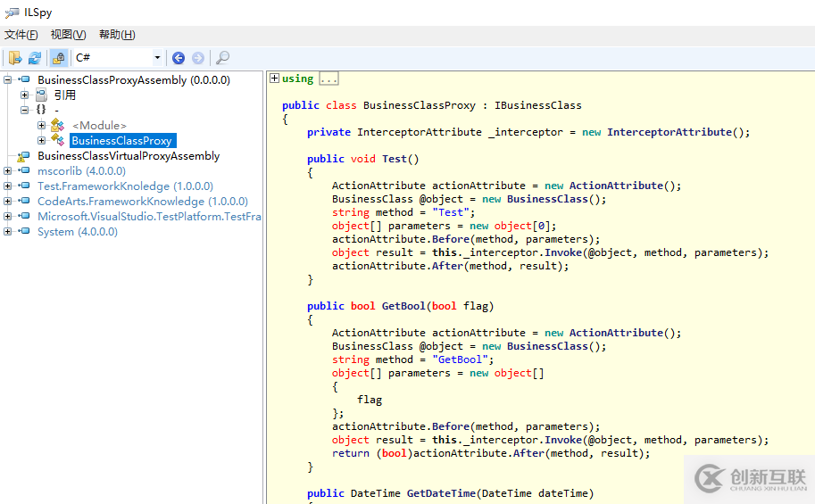Image resolution: width=815 pixels, height=504 pixels.
Task: Select System (4.0.0.0) tree item
Action: coord(78,232)
